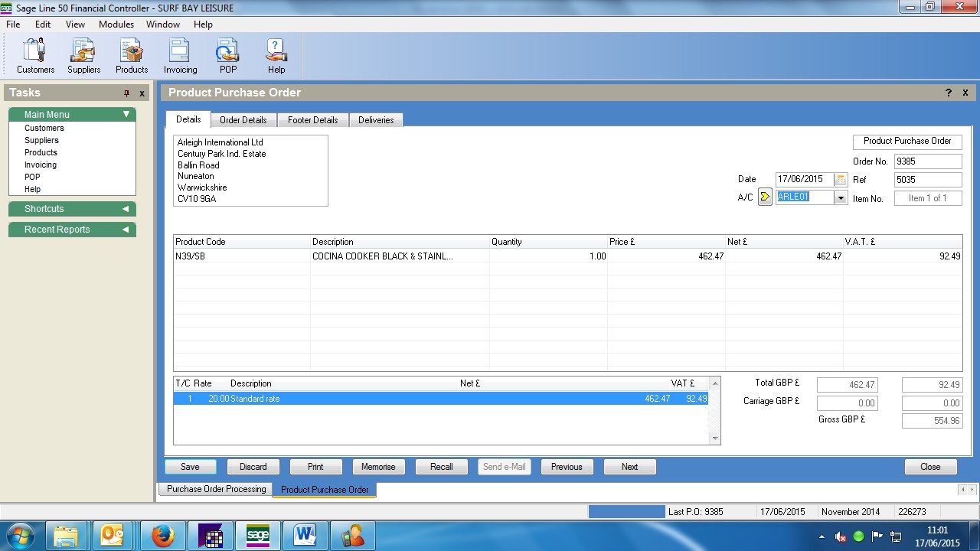This screenshot has height=551, width=980.
Task: Click the yellow arrow button beside A/C
Action: click(765, 197)
